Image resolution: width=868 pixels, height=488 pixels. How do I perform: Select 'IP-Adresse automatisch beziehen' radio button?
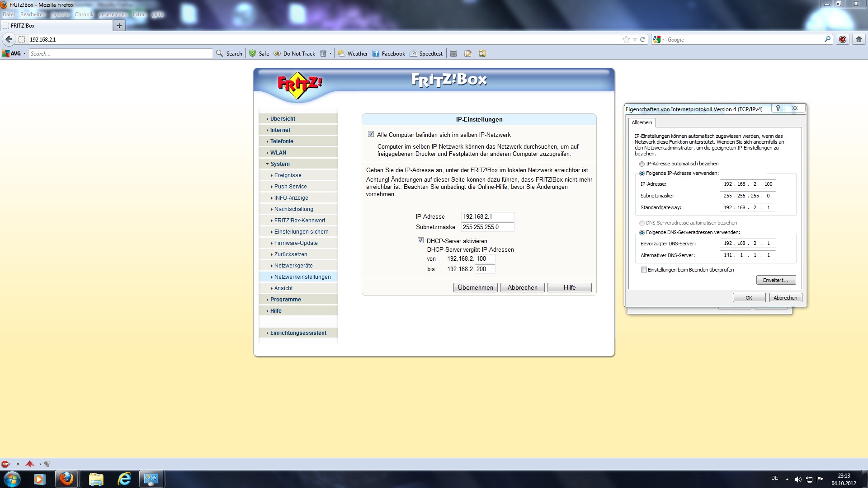pos(642,164)
